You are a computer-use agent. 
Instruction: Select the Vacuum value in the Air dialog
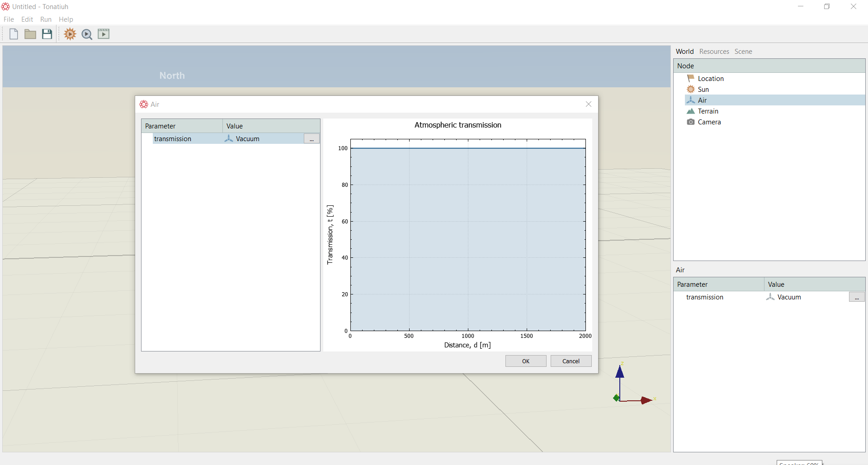coord(247,139)
